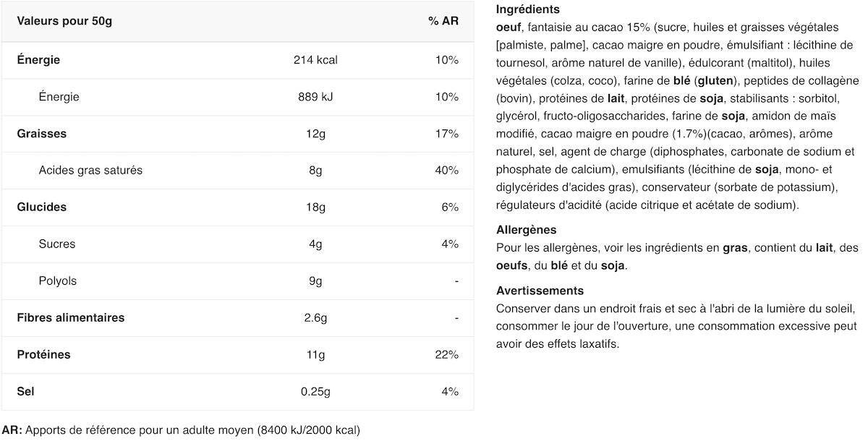Viewport: 868px width, 441px height.
Task: Click the 'Protéines' row label
Action: tap(43, 354)
